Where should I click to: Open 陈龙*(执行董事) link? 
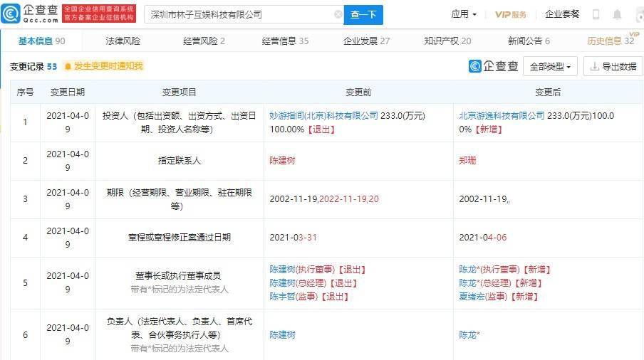point(489,270)
